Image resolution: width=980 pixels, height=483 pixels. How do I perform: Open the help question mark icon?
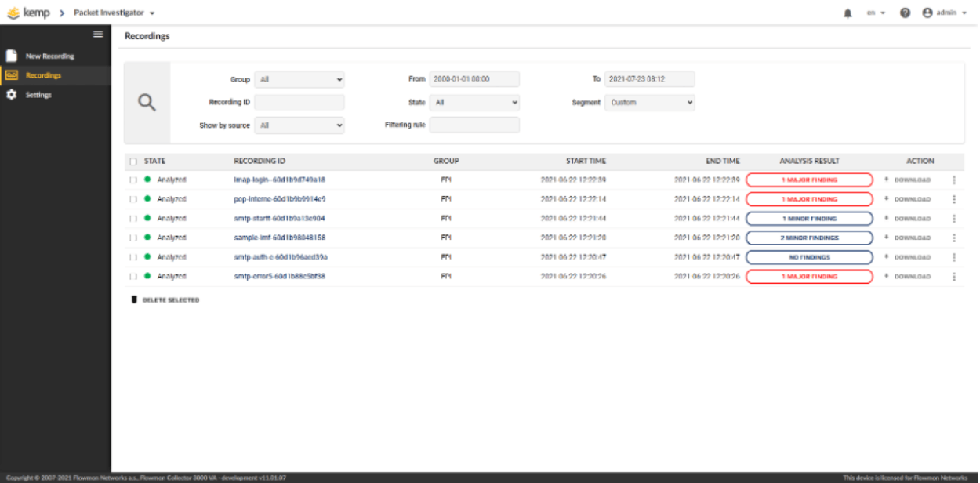pos(905,13)
